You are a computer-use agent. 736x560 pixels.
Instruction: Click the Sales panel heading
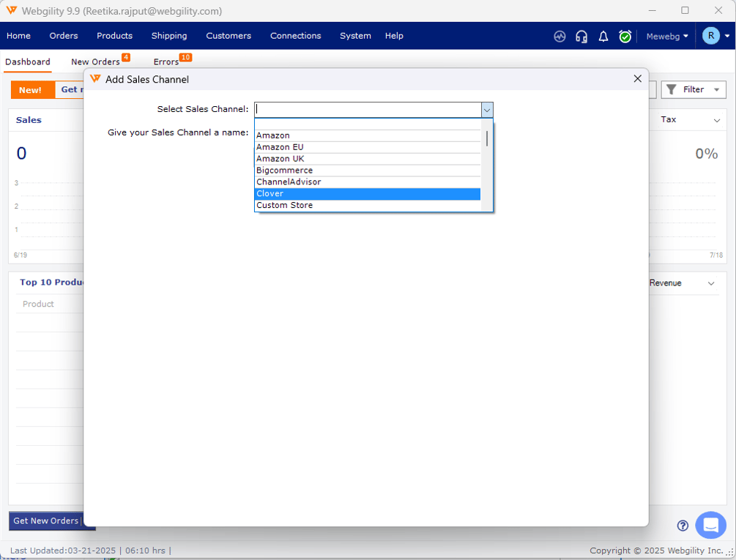point(29,120)
